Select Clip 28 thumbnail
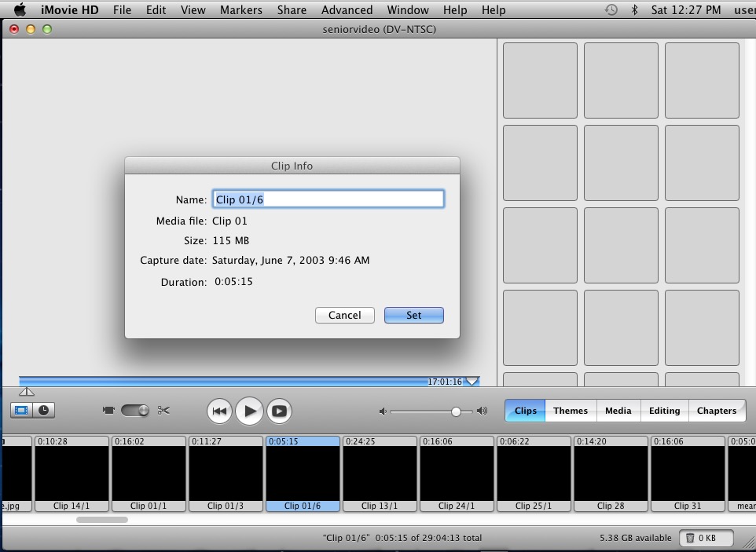Screen dimensions: 756x552 tap(611, 473)
